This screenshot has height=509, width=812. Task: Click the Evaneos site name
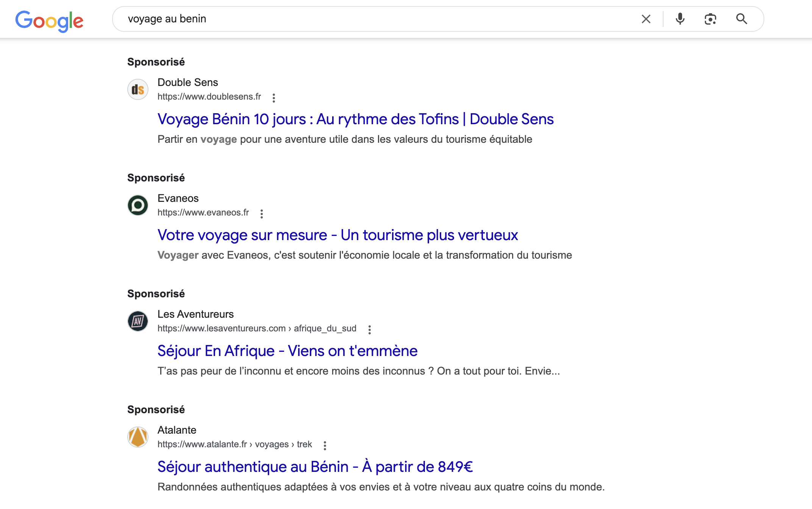pos(178,198)
